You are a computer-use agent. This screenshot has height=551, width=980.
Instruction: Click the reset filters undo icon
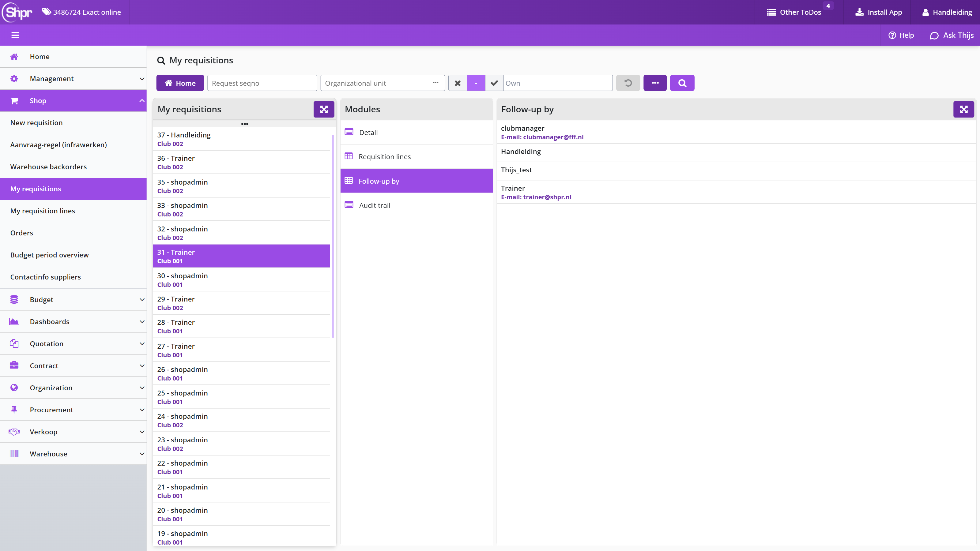[628, 83]
